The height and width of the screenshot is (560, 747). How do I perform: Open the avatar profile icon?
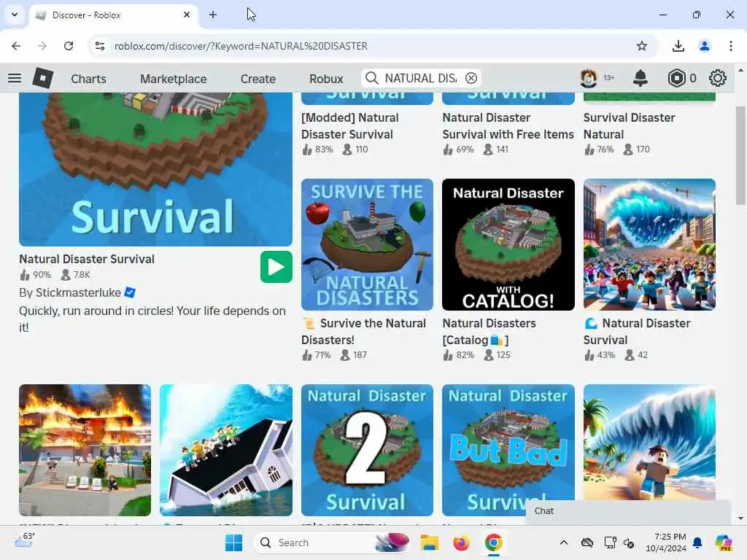[x=589, y=78]
